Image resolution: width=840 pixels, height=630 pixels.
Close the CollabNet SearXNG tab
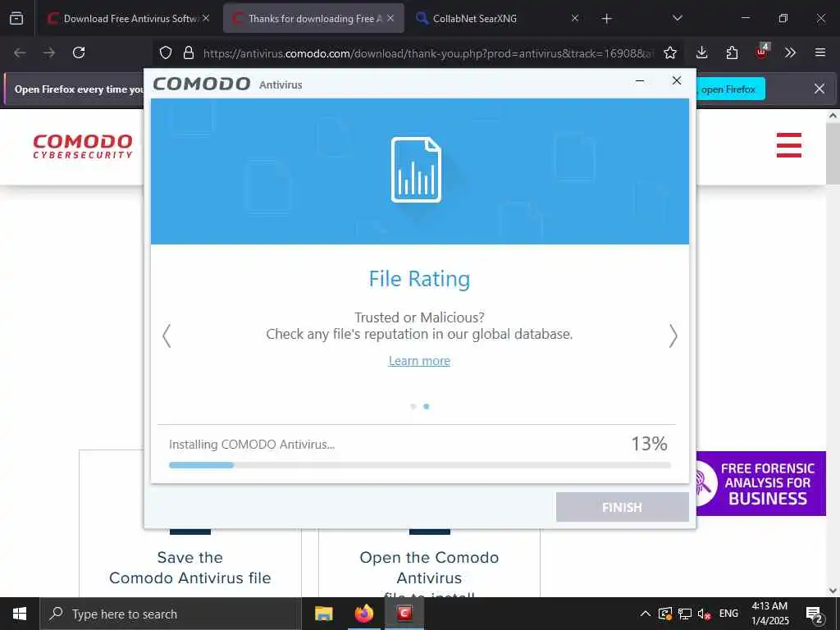[575, 18]
